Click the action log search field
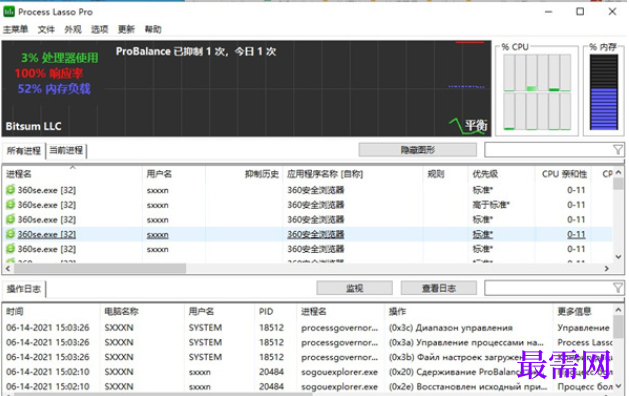629x396 pixels. (549, 288)
